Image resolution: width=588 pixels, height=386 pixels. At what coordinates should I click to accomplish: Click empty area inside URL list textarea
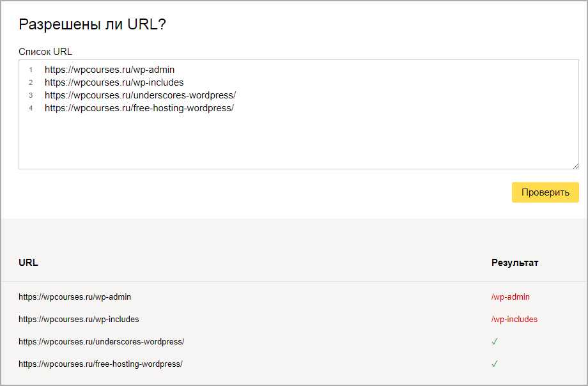pyautogui.click(x=298, y=142)
